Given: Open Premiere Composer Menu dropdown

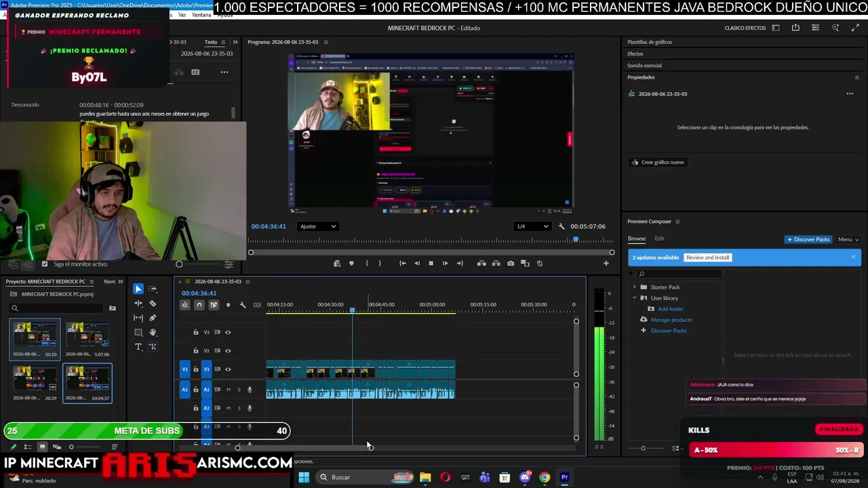Looking at the screenshot, I should tap(848, 239).
